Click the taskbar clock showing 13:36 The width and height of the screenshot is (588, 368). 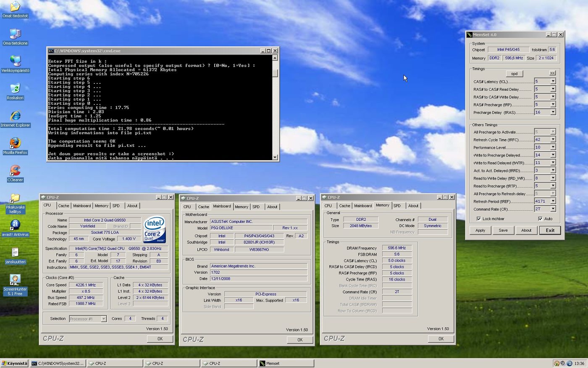579,363
